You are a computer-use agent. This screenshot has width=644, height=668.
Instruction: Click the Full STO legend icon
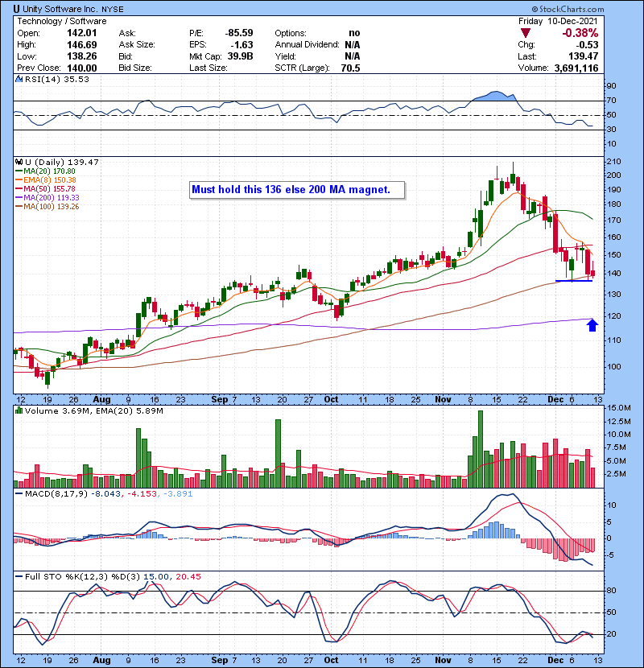[x=19, y=577]
